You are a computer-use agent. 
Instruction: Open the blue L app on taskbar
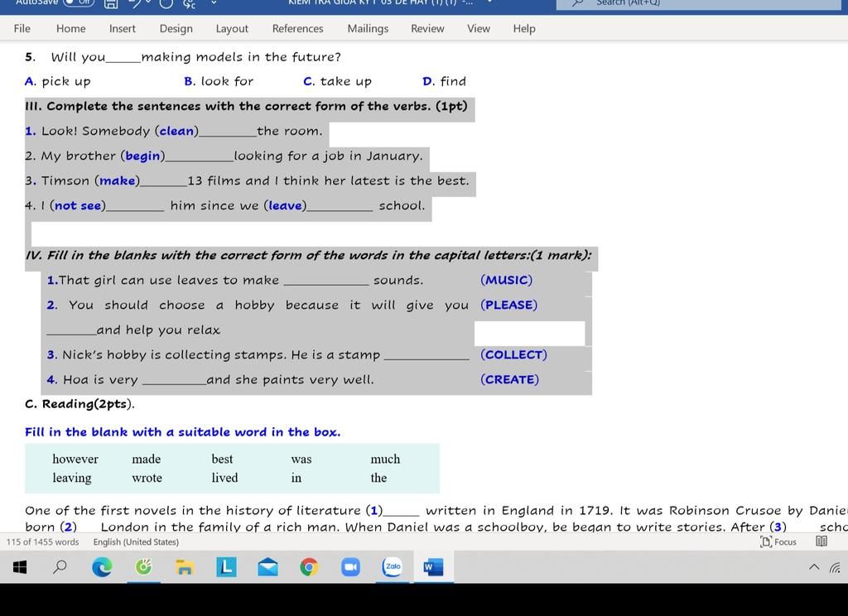(226, 567)
